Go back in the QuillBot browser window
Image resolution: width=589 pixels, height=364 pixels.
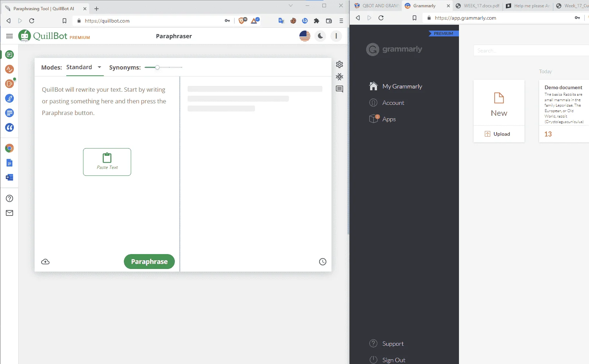coord(8,21)
